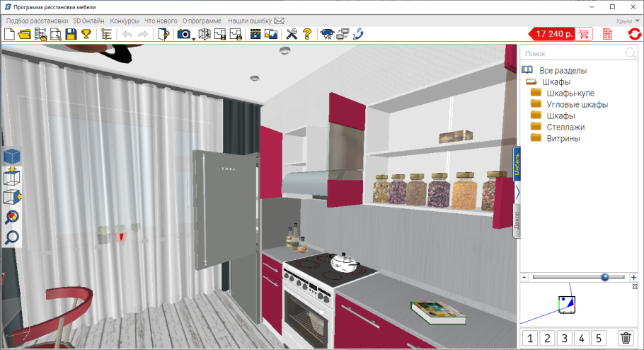
Task: Click the VR headset view icon
Action: [327, 34]
